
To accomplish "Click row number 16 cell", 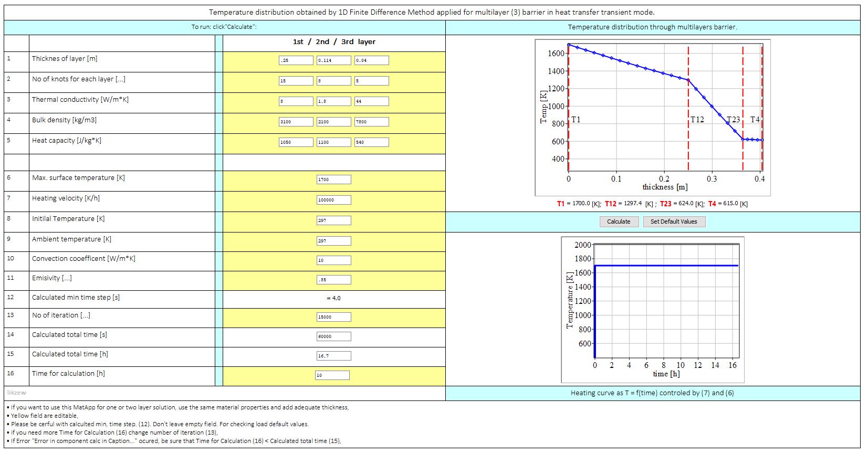I will click(x=16, y=376).
